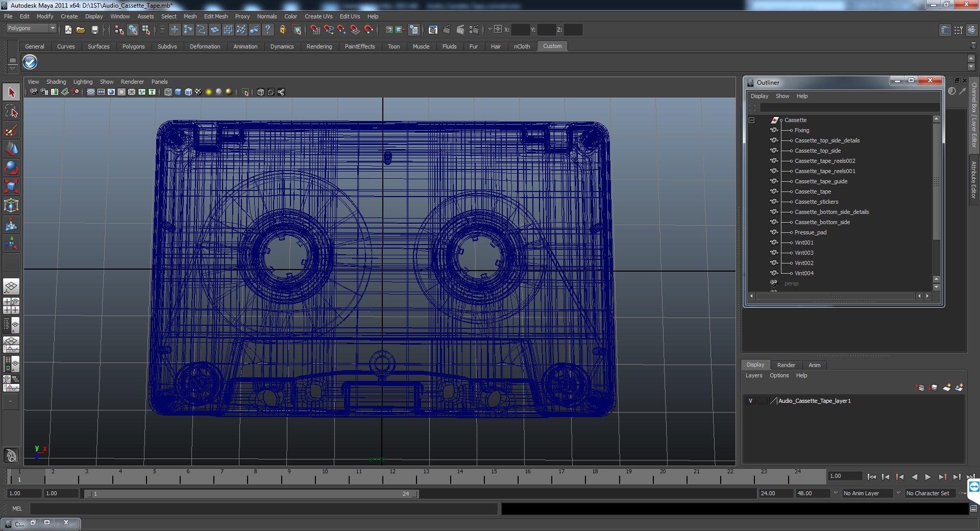
Task: Click the play forwards button
Action: coord(928,477)
